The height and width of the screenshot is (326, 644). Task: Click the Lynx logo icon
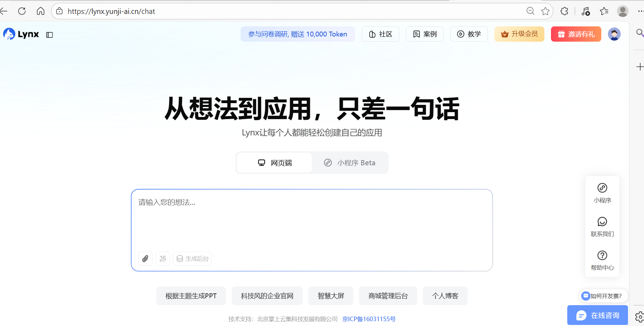[x=9, y=34]
